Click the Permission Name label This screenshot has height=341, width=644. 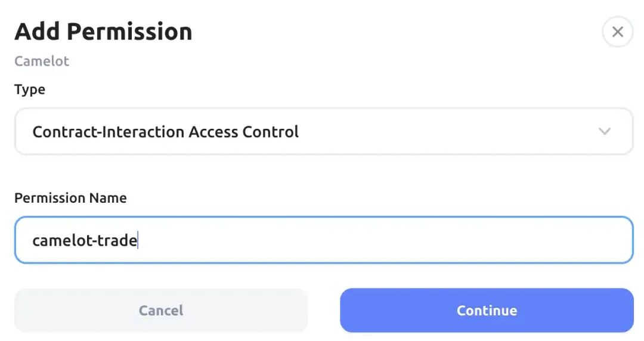70,198
